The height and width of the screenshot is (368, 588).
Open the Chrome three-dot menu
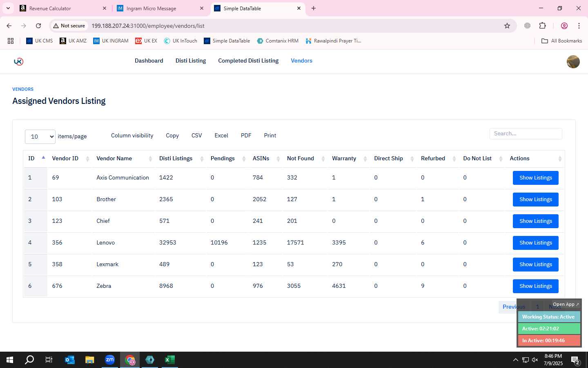[x=579, y=26]
